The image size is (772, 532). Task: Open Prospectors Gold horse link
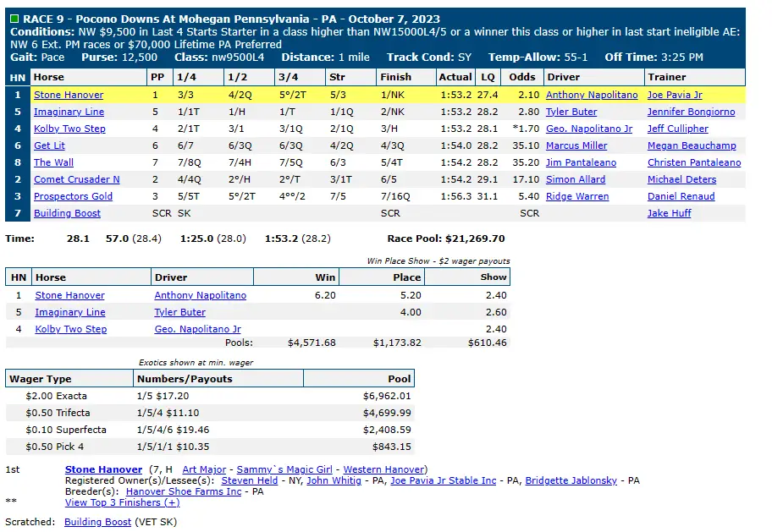pos(73,196)
